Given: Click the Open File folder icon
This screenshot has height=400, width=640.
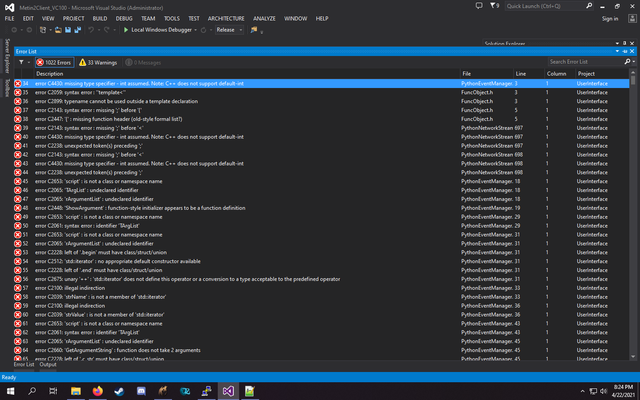Looking at the screenshot, I should tap(58, 30).
